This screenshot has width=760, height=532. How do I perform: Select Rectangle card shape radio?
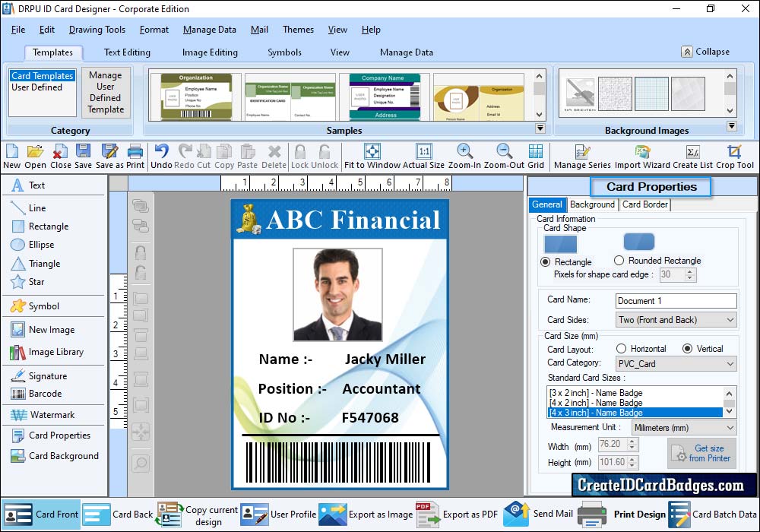(545, 261)
